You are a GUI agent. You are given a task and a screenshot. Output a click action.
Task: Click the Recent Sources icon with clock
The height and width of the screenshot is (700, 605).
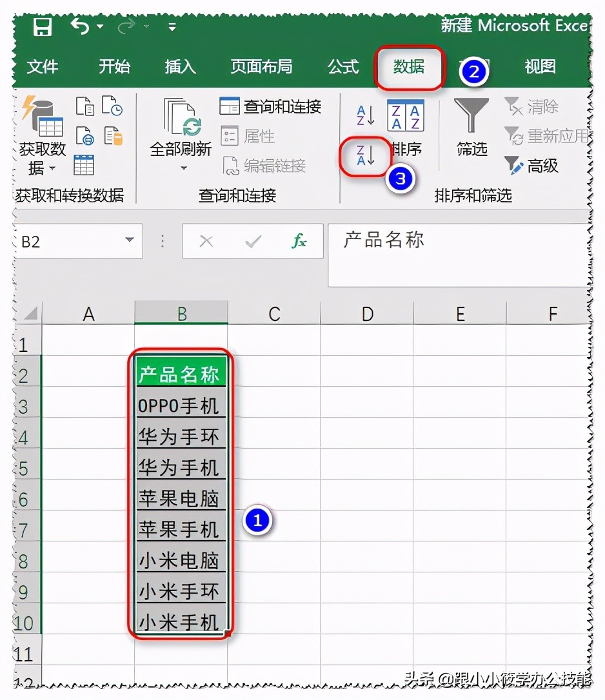tap(112, 106)
